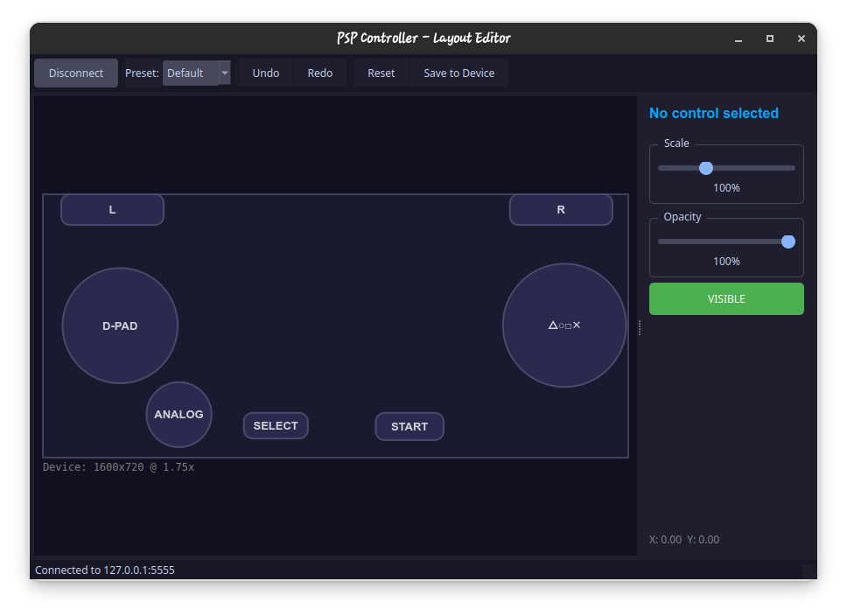The image size is (847, 616).
Task: Click the Scale 100% value label
Action: pos(726,188)
